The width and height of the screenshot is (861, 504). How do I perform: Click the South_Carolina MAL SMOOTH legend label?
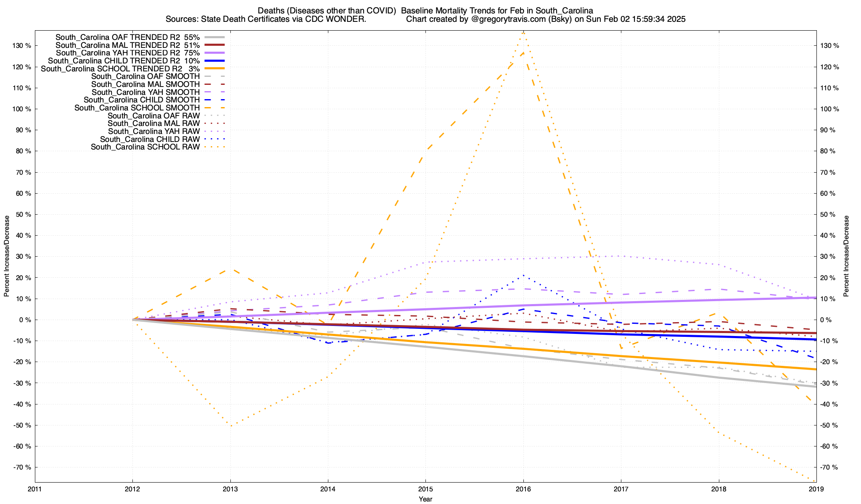point(145,84)
